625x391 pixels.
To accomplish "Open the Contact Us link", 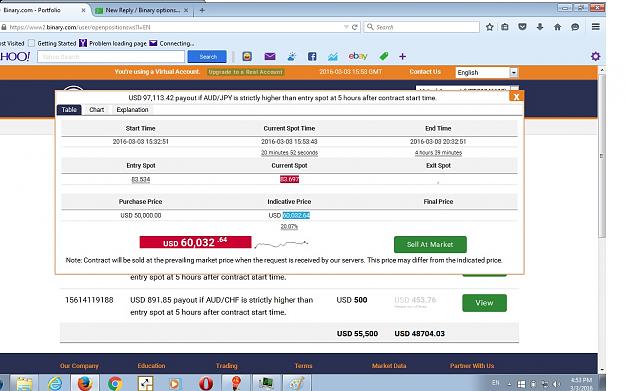I will pos(425,72).
